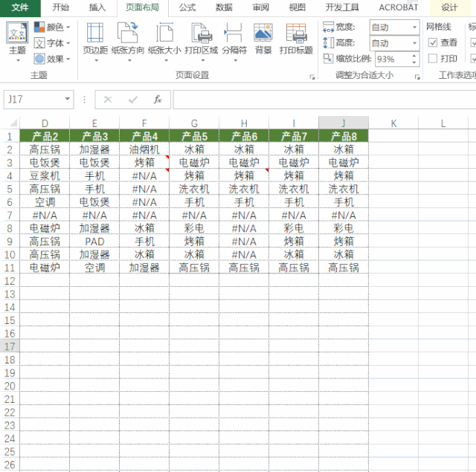This screenshot has width=476, height=472.
Task: Click the 93% scale input field
Action: (x=393, y=59)
